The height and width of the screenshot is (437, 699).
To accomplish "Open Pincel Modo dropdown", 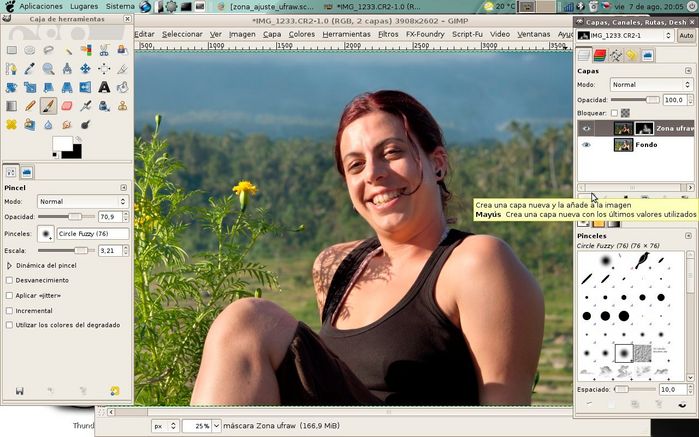I will click(83, 202).
